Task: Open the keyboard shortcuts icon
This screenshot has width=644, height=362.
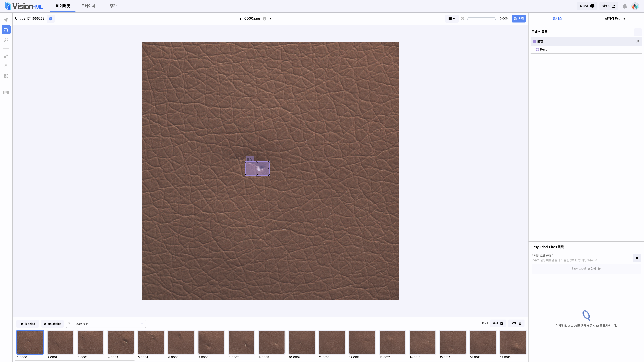Action: tap(6, 93)
